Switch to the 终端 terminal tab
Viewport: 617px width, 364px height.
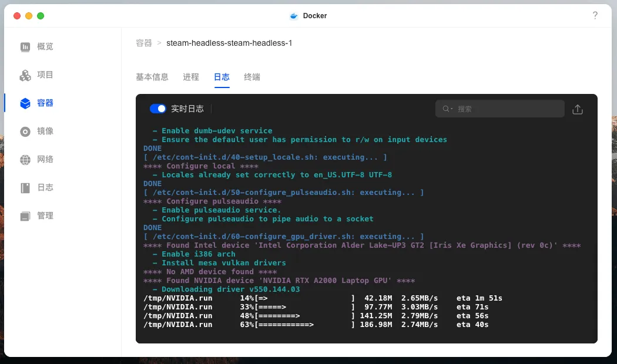252,77
